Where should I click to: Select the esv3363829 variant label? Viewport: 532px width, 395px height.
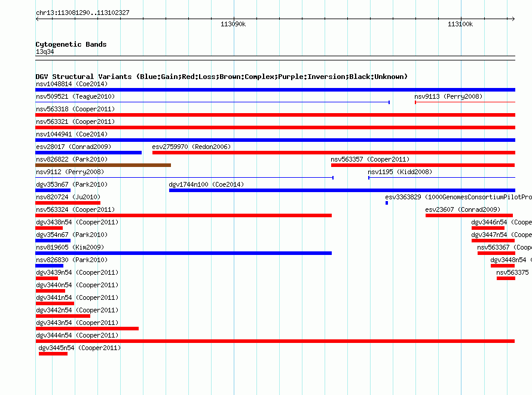pos(458,197)
